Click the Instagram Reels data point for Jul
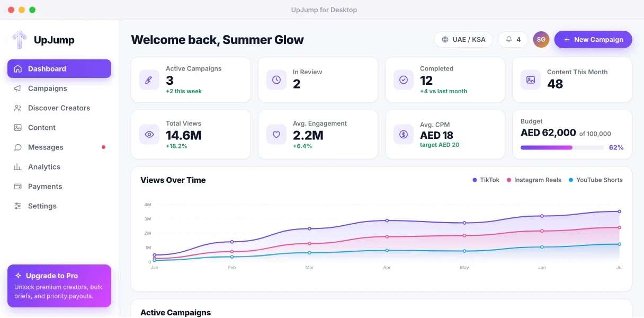644x318 pixels. pos(619,227)
